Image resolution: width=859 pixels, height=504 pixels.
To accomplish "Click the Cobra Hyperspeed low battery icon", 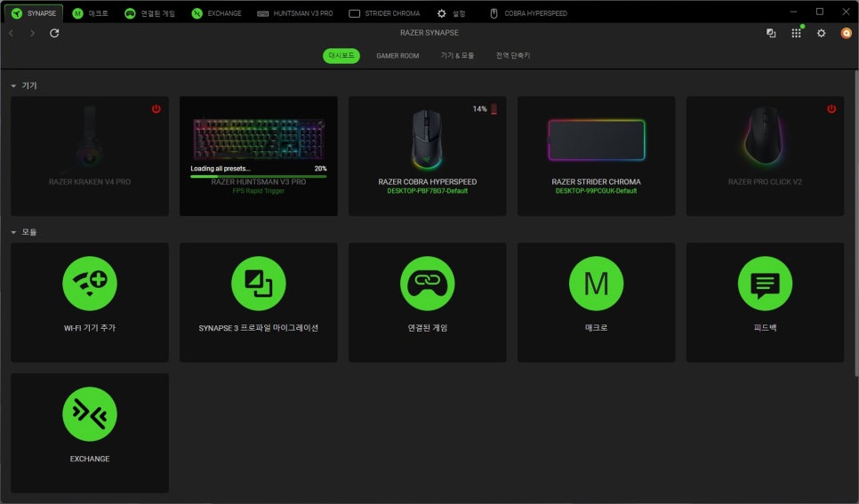I will [x=494, y=109].
